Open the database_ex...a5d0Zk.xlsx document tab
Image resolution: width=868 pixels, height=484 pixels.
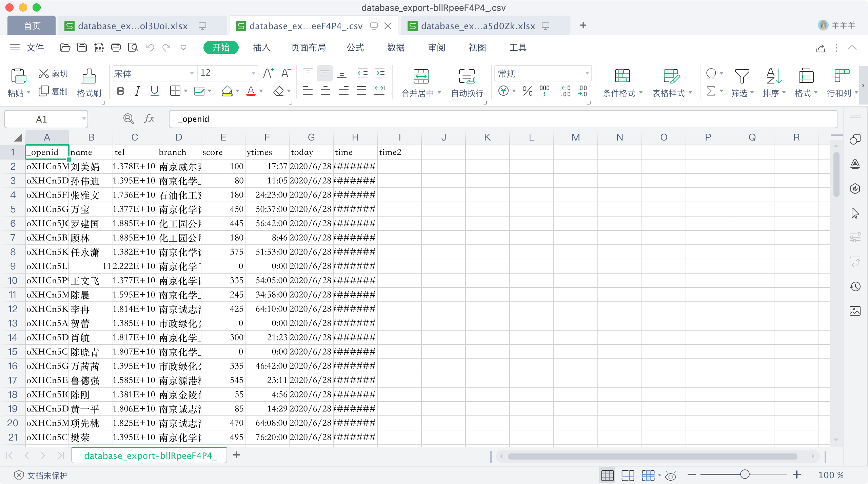click(x=478, y=26)
